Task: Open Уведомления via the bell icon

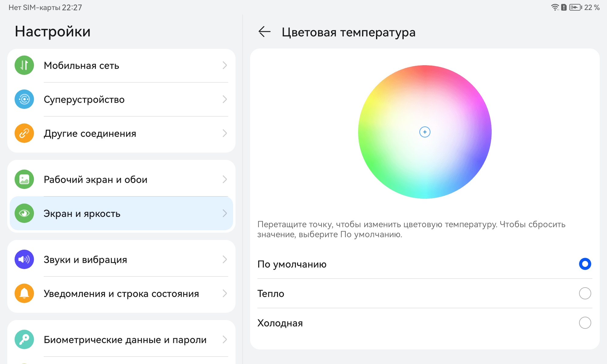Action: pos(24,293)
